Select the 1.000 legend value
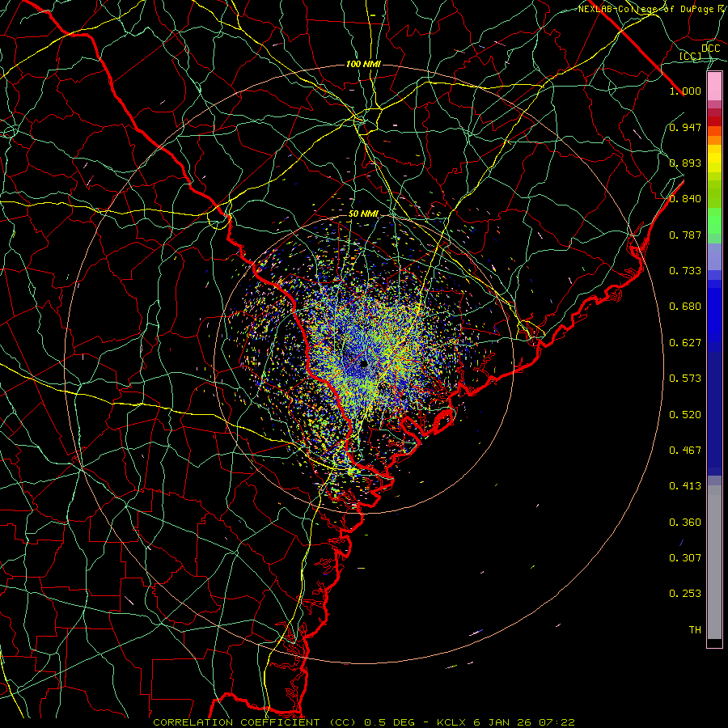Viewport: 728px width, 728px height. (x=685, y=91)
